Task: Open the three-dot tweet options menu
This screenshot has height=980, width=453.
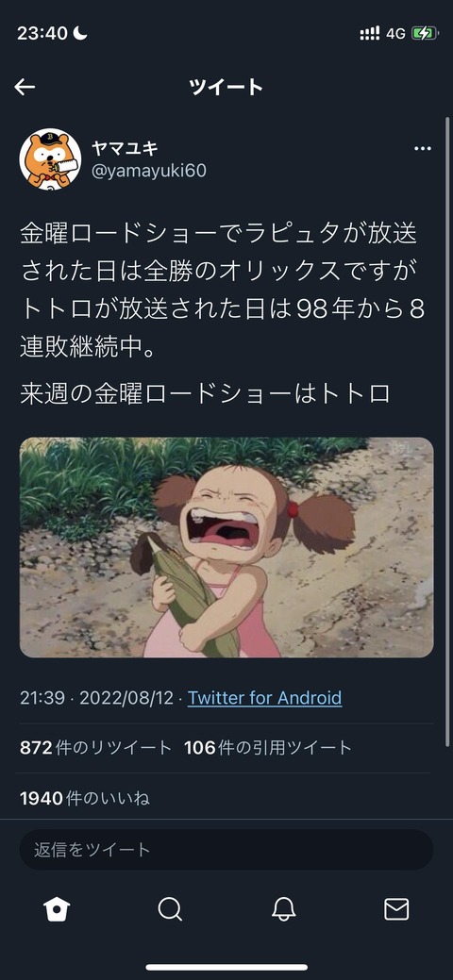Action: 423,149
